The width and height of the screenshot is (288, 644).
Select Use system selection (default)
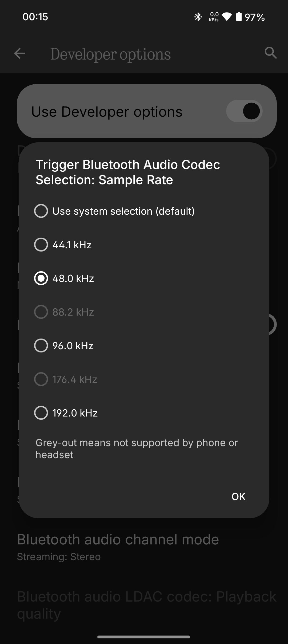(x=144, y=211)
